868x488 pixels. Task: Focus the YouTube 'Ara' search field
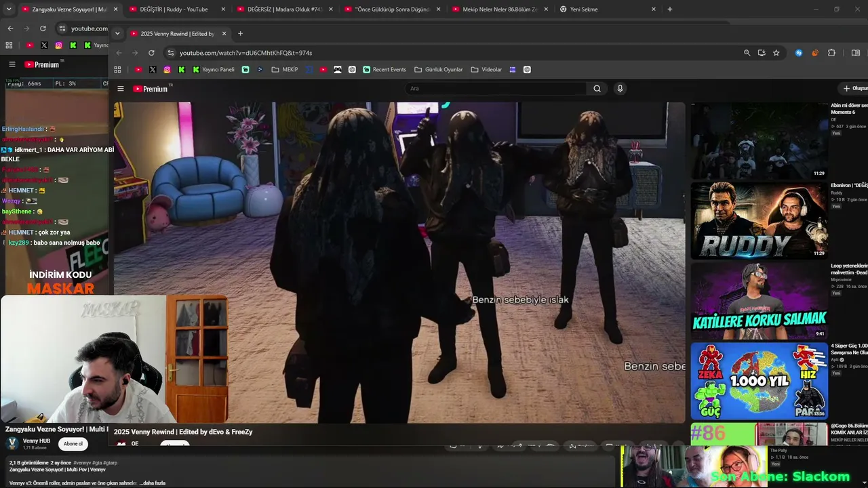tap(496, 89)
